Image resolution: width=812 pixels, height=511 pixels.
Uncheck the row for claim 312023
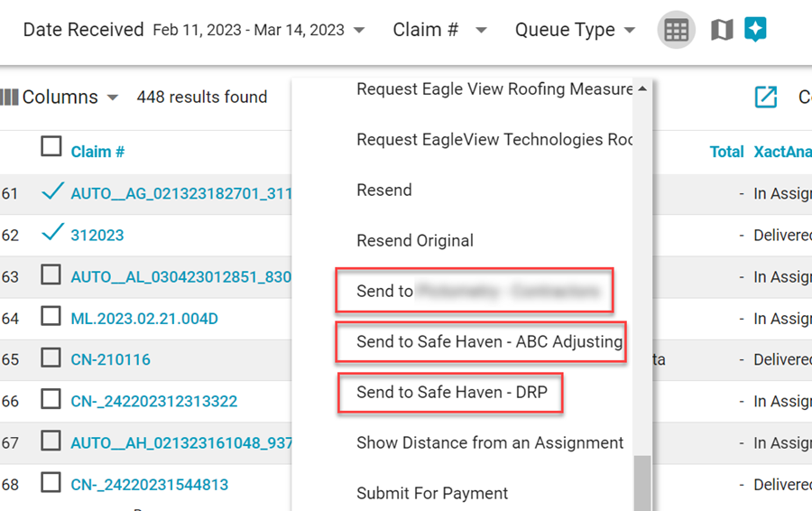(52, 233)
